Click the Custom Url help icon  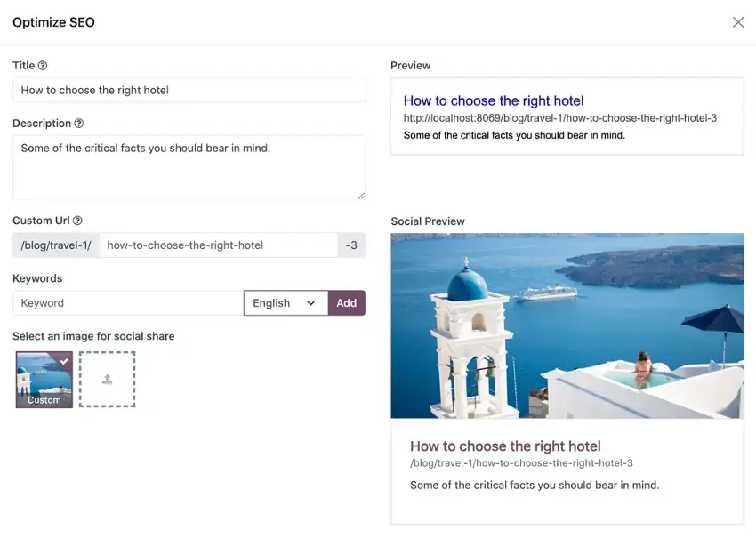76,220
